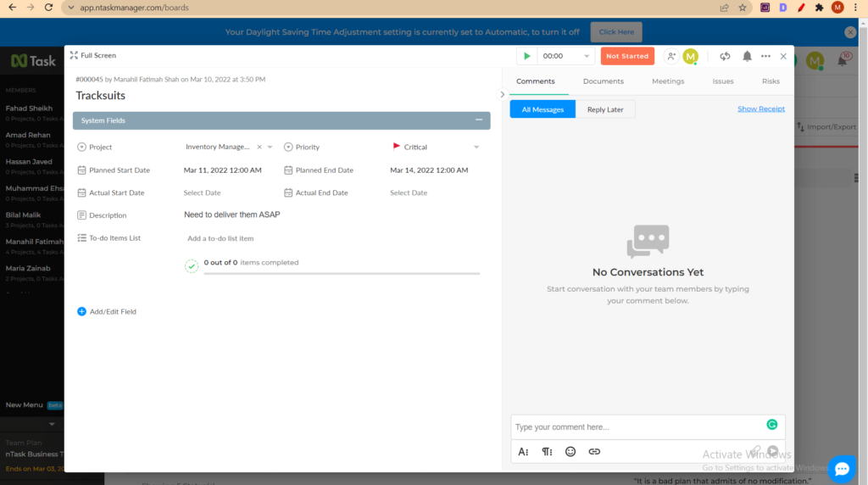Click the insert link icon

point(594,452)
